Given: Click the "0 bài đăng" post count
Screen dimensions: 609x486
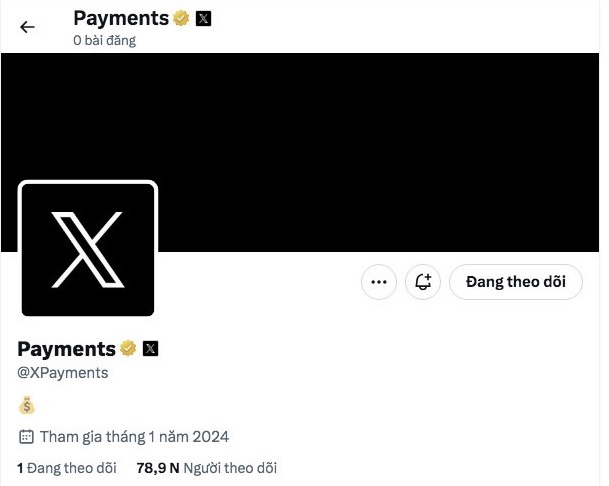Looking at the screenshot, I should point(104,41).
